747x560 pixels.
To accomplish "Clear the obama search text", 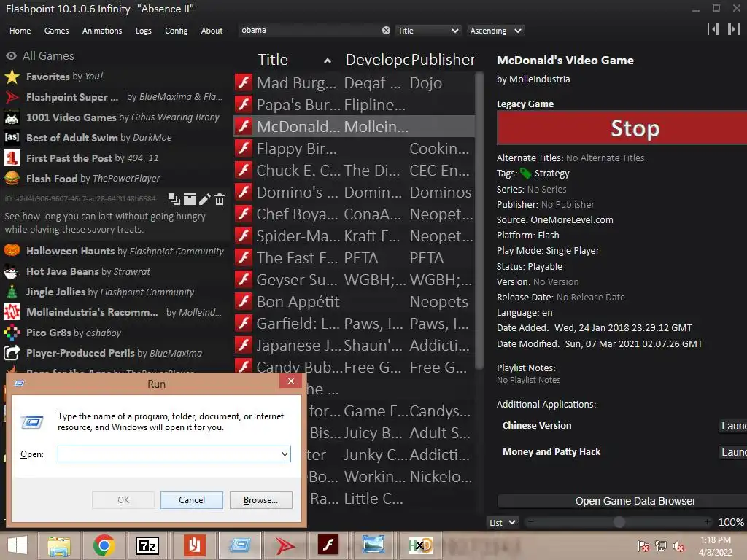I will 386,31.
